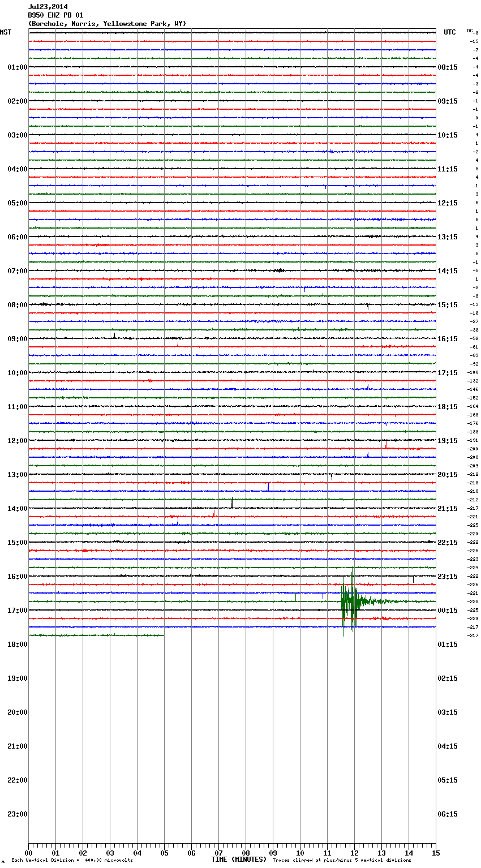Image resolution: width=481 pixels, height=868 pixels.
Task: Select the 05:00 MST hour label
Action: coord(18,203)
